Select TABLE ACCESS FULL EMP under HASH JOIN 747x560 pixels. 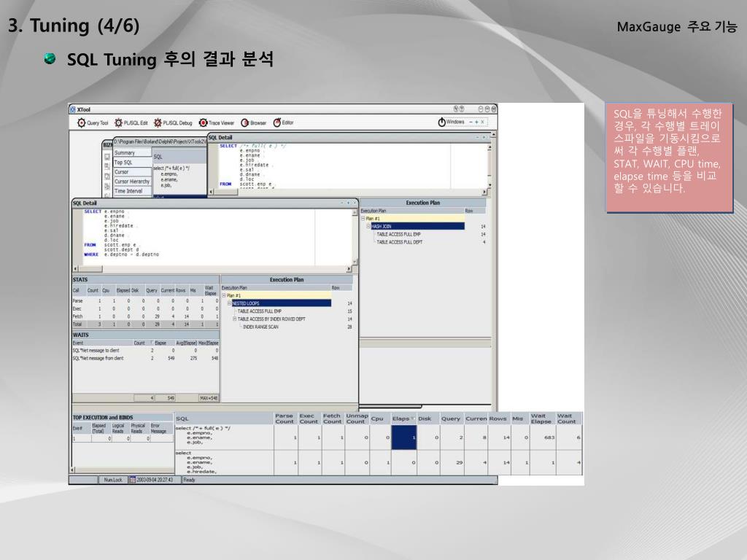click(398, 234)
